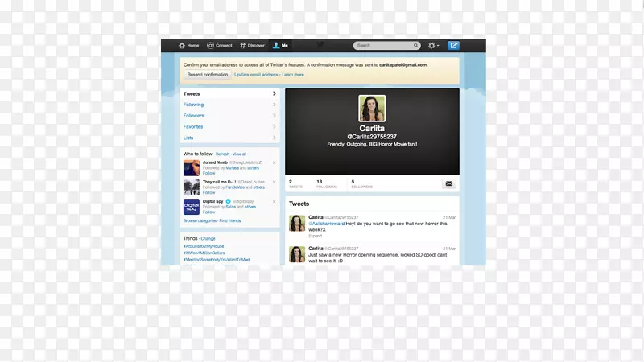Go to the Home tab
The height and width of the screenshot is (362, 644).
[x=189, y=46]
